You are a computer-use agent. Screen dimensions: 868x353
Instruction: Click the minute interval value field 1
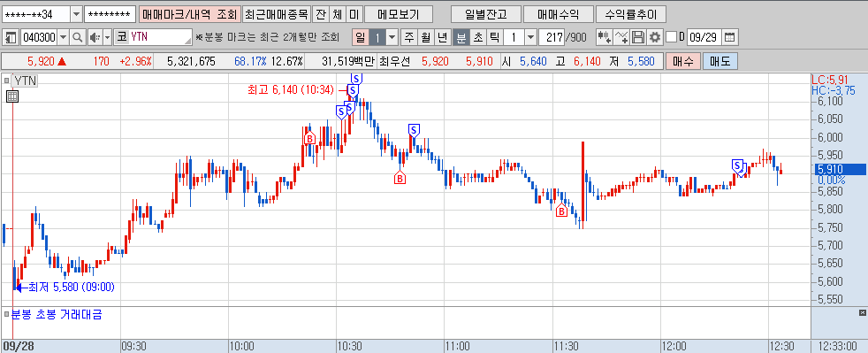514,38
